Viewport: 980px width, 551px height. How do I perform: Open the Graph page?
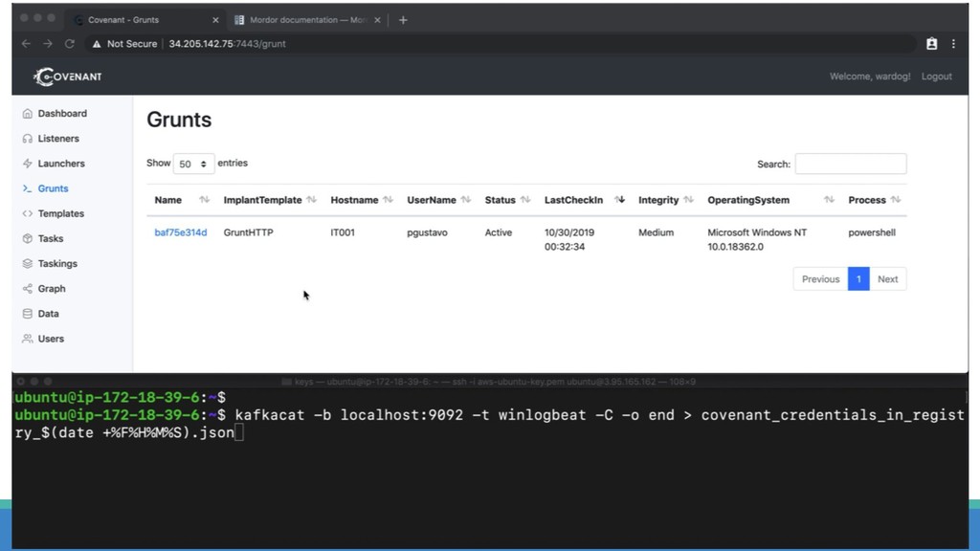[52, 289]
